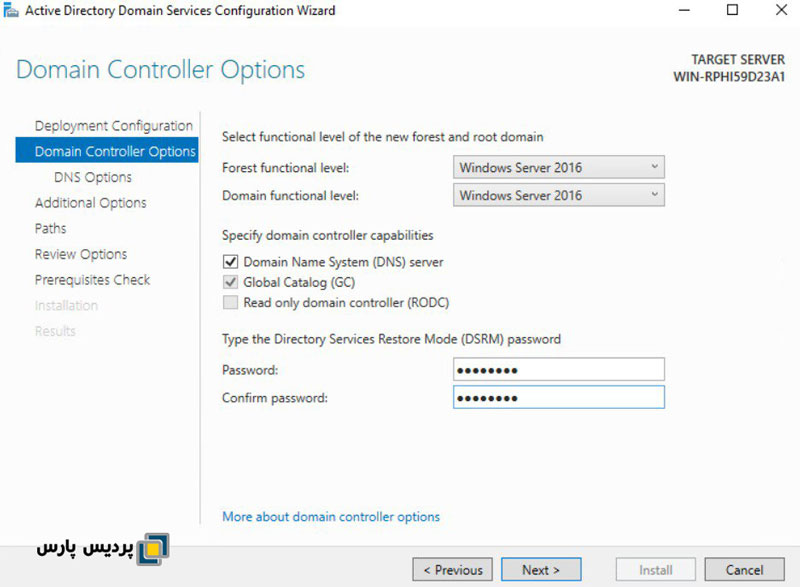Screen dimensions: 800x587
Task: Click the Domain Controller Options heading
Action: coord(160,70)
